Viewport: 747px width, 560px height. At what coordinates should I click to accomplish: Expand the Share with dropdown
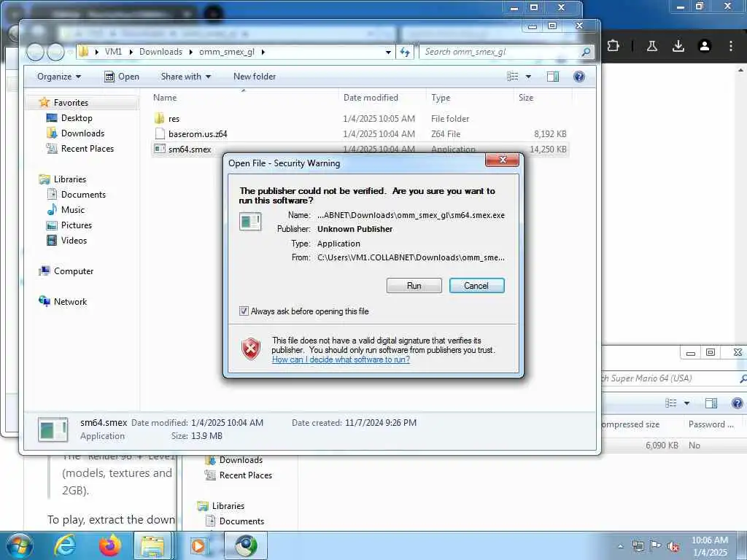186,77
